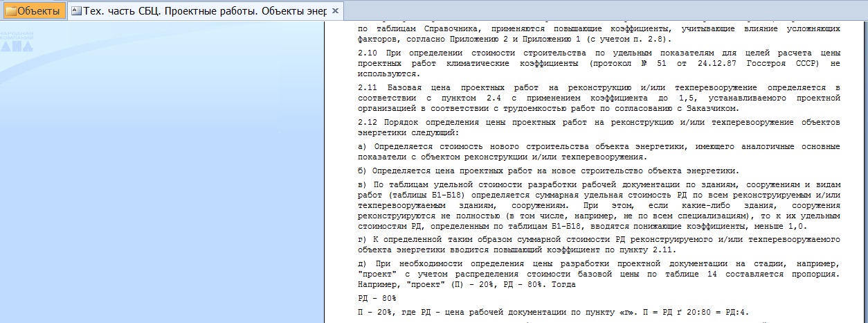868x323 pixels.
Task: Click item а) Определяется стоимость нового строительства
Action: coord(599,152)
